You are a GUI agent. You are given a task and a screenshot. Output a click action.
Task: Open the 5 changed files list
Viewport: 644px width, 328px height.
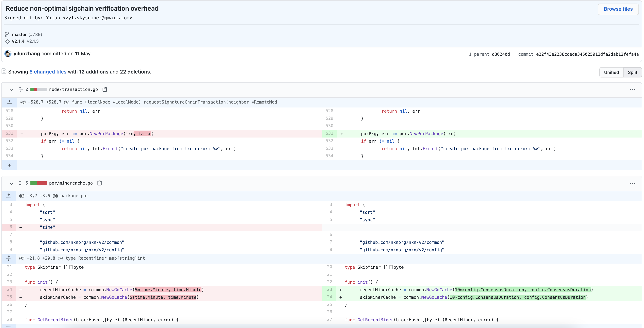[48, 72]
